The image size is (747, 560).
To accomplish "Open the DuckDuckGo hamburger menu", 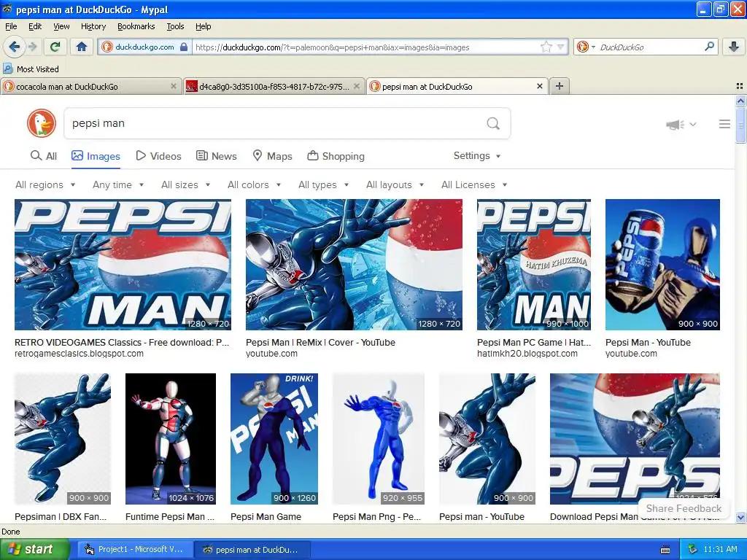I will (x=724, y=124).
